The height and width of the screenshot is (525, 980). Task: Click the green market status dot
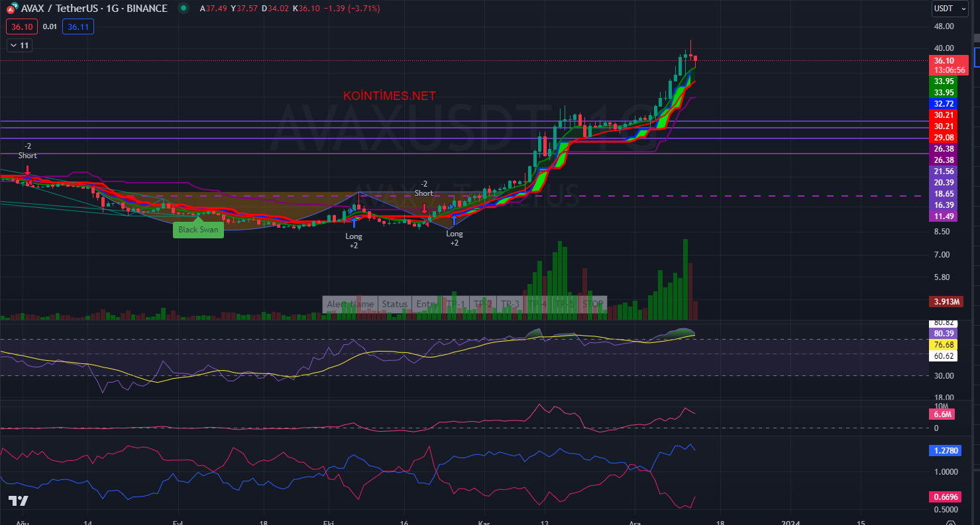pyautogui.click(x=182, y=9)
